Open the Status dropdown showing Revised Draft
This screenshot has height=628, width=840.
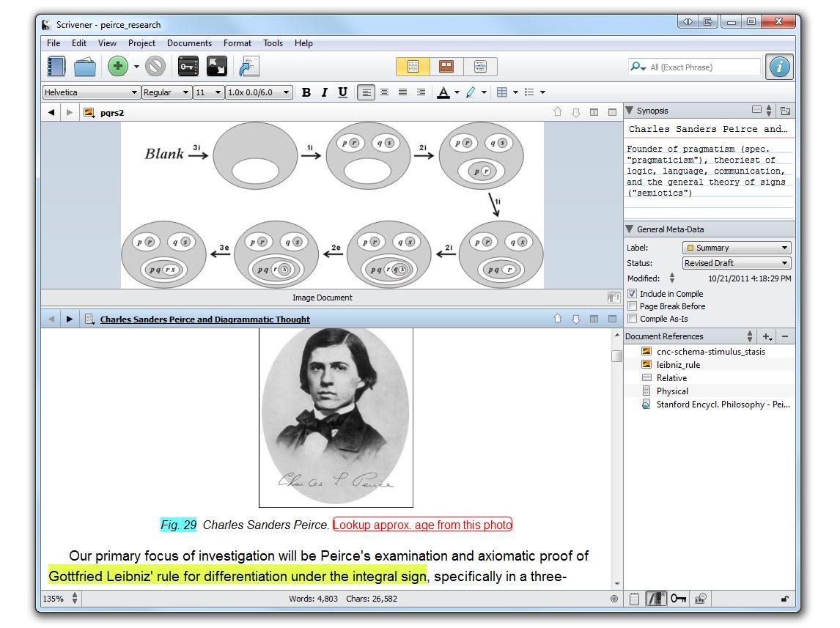pos(737,263)
